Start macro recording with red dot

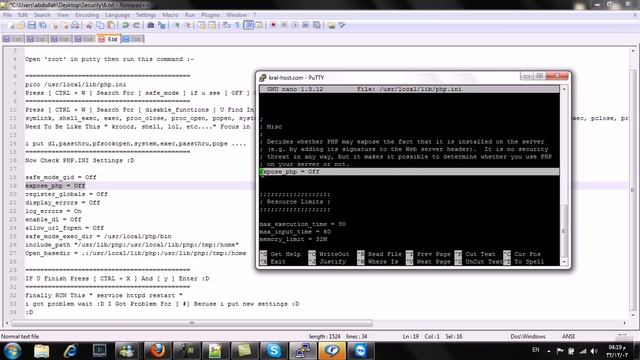[273, 25]
